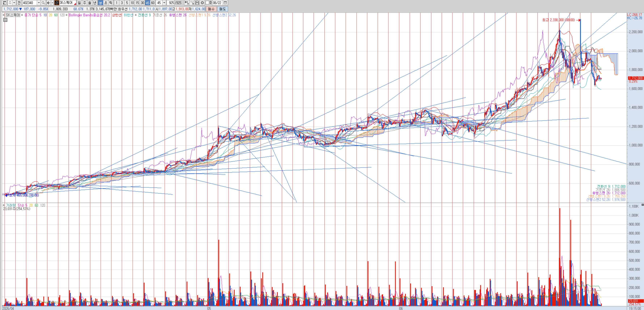Select the 주 weekly chart period
This screenshot has width=644, height=310.
(84, 3)
